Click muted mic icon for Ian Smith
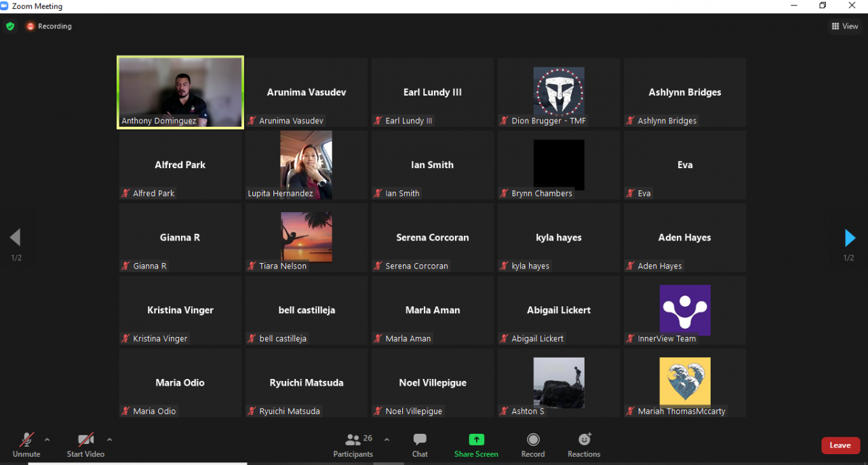The width and height of the screenshot is (868, 465). pos(378,193)
